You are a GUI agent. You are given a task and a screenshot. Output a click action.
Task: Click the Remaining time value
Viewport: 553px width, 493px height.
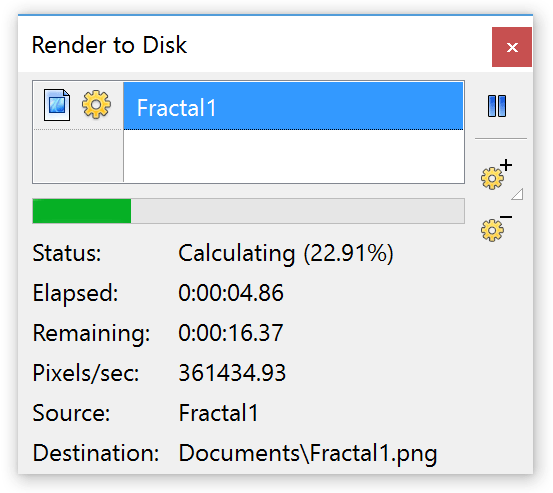tap(231, 333)
